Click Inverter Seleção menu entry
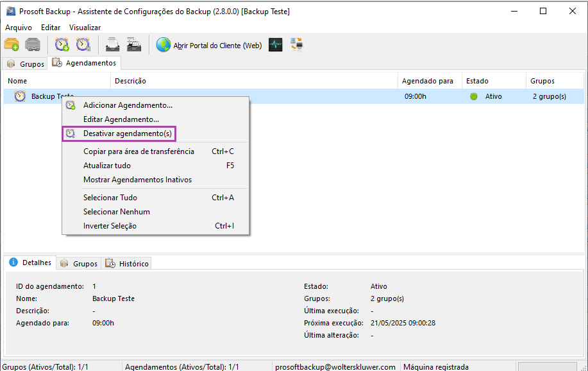 coord(155,226)
